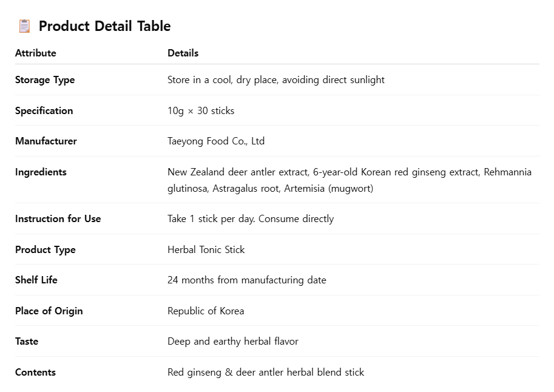Select the Storage Type row label
The height and width of the screenshot is (392, 554).
pyautogui.click(x=45, y=80)
